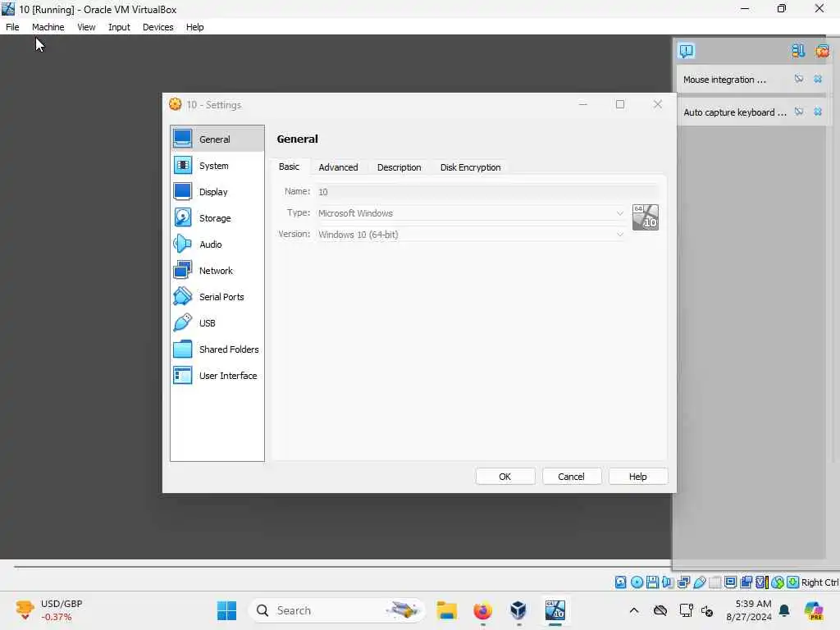Image resolution: width=840 pixels, height=630 pixels.
Task: Toggle keep finished progresses in notification panel
Action: tap(798, 51)
